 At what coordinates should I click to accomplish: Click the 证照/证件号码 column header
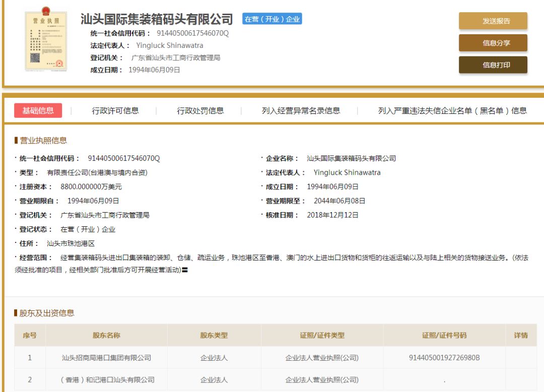pyautogui.click(x=444, y=335)
